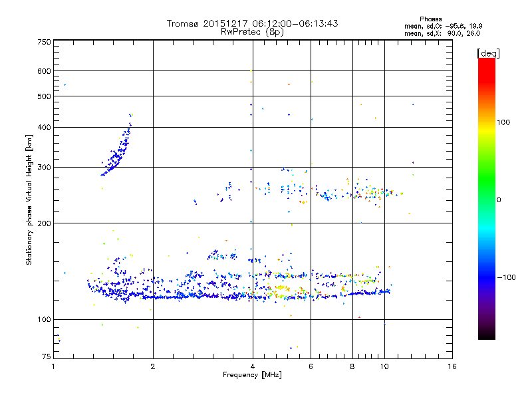532x399 pixels.
Task: Click the black bottom of the phase colorbar
Action: coord(487,334)
